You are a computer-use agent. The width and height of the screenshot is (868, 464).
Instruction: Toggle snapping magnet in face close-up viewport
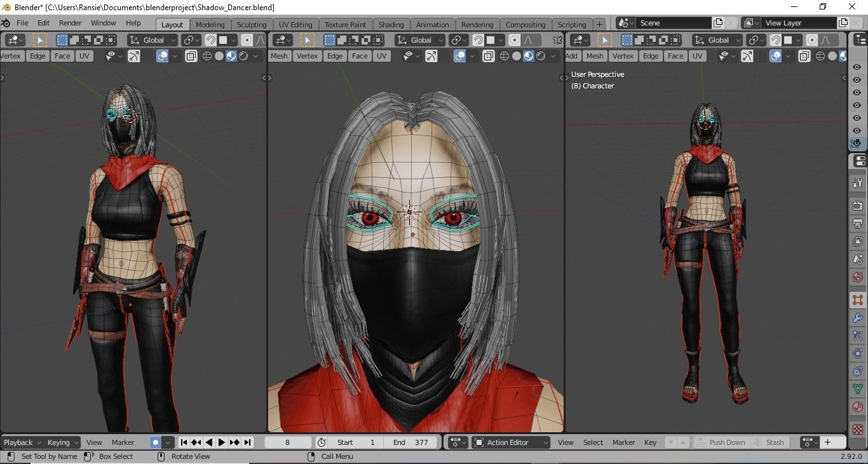click(478, 40)
